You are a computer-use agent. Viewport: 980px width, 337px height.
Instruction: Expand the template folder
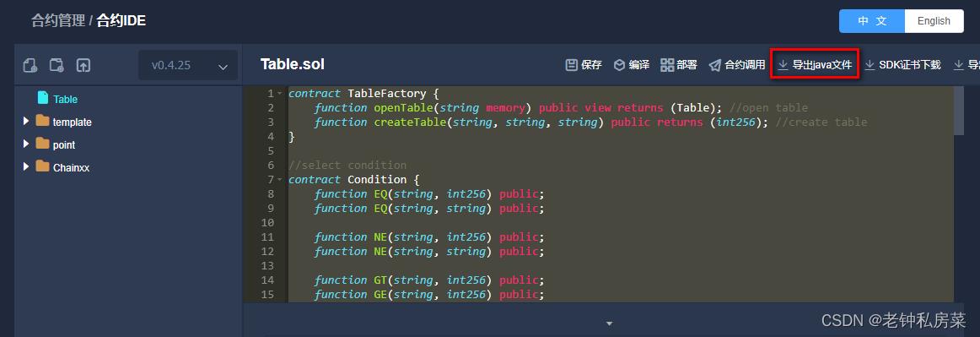point(26,121)
